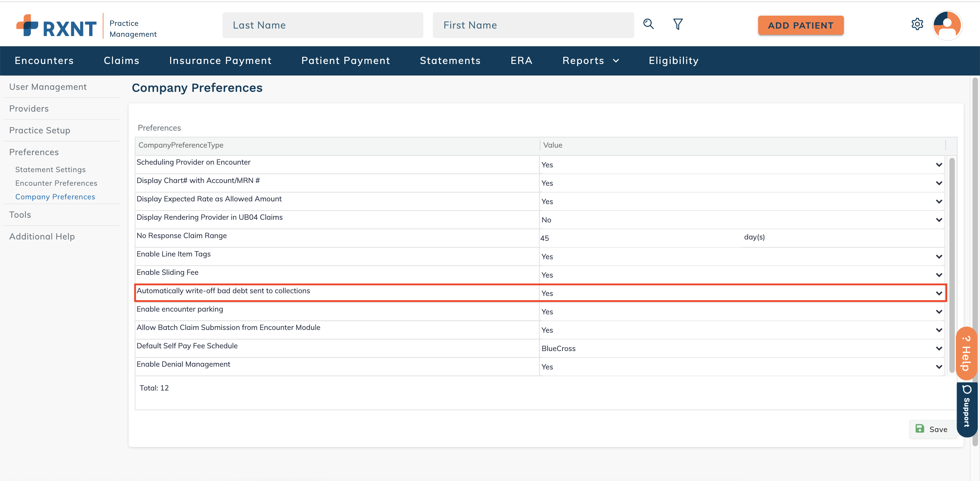Open Encounter Preferences

pos(56,183)
